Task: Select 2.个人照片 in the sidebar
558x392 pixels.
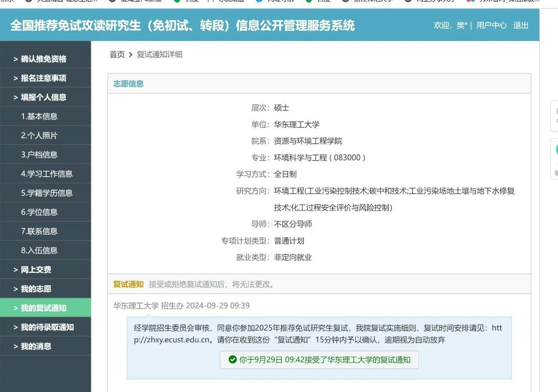Action: 45,136
